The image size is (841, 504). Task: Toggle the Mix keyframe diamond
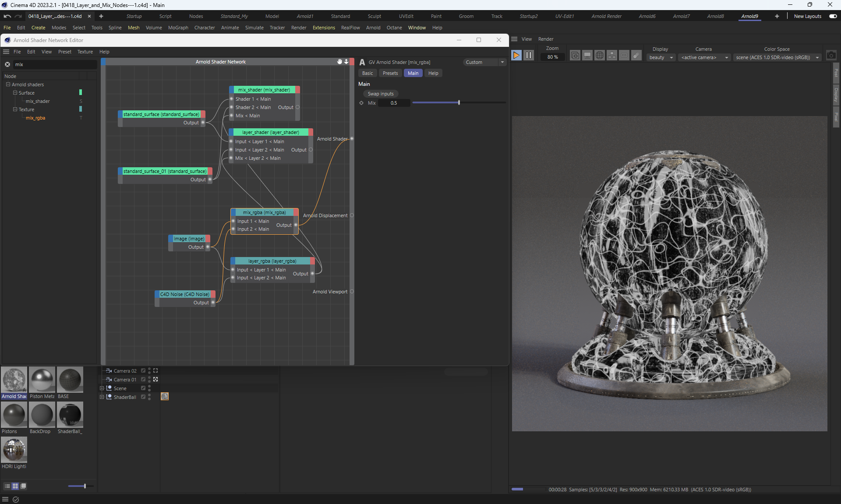(361, 103)
